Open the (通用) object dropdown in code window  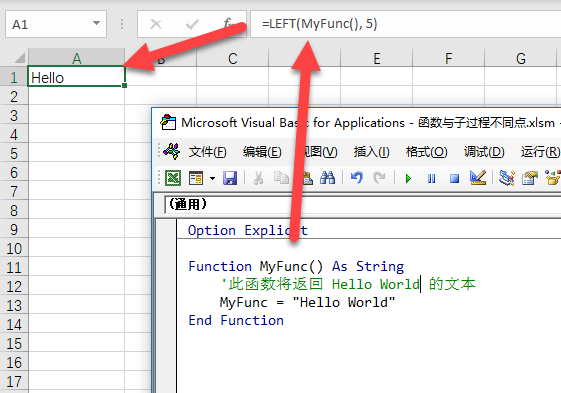tap(362, 205)
